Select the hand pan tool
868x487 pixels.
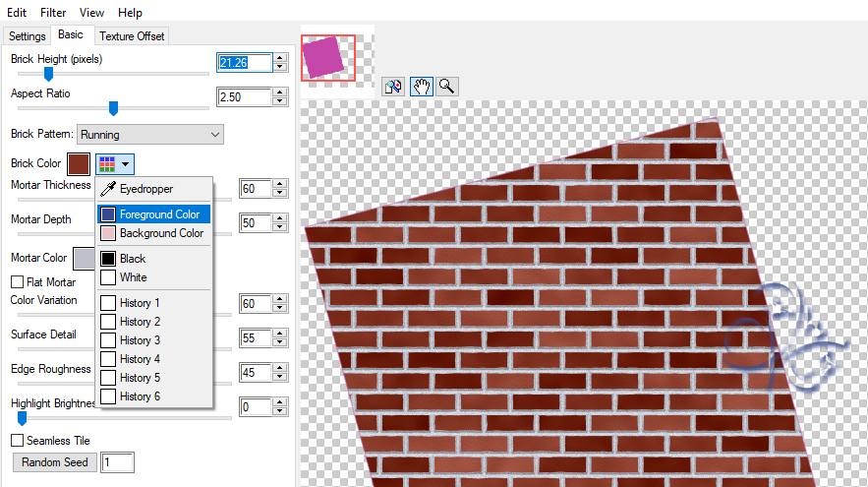[422, 87]
